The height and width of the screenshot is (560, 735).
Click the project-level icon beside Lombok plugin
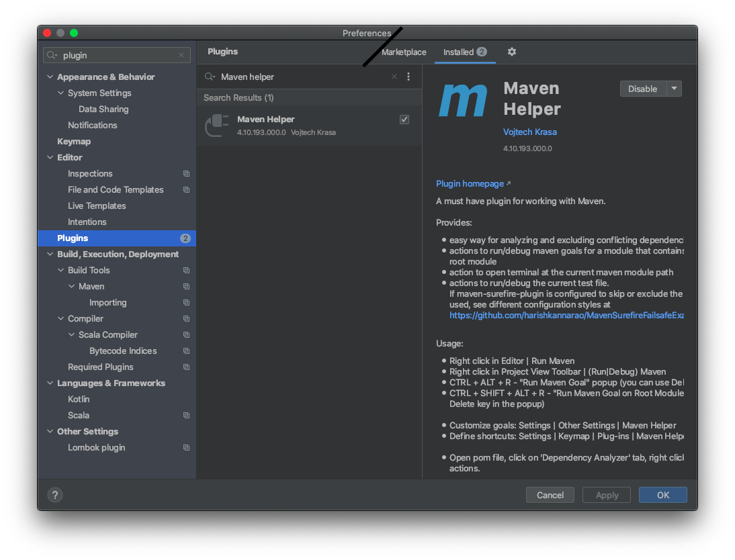[186, 448]
